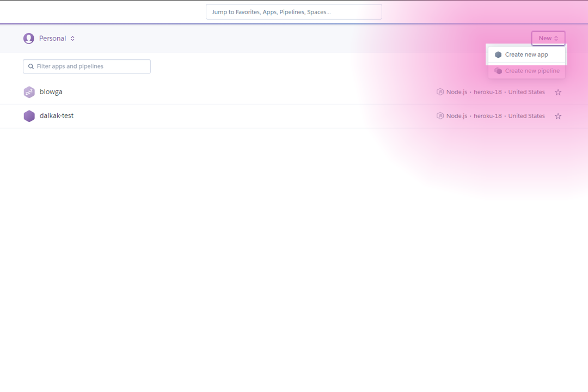
Task: Click heroku-18 text in dalkak-test row
Action: (487, 117)
